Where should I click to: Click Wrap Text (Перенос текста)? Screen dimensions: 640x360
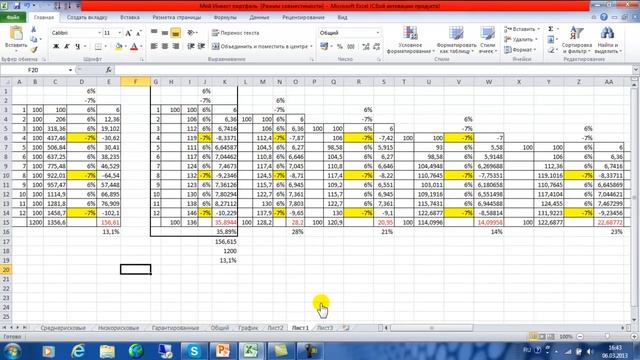click(236, 33)
